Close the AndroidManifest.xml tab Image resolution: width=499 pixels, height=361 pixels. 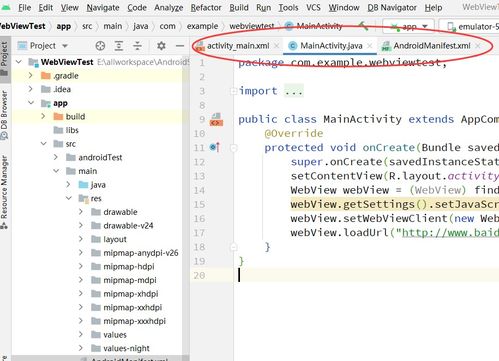coord(478,46)
